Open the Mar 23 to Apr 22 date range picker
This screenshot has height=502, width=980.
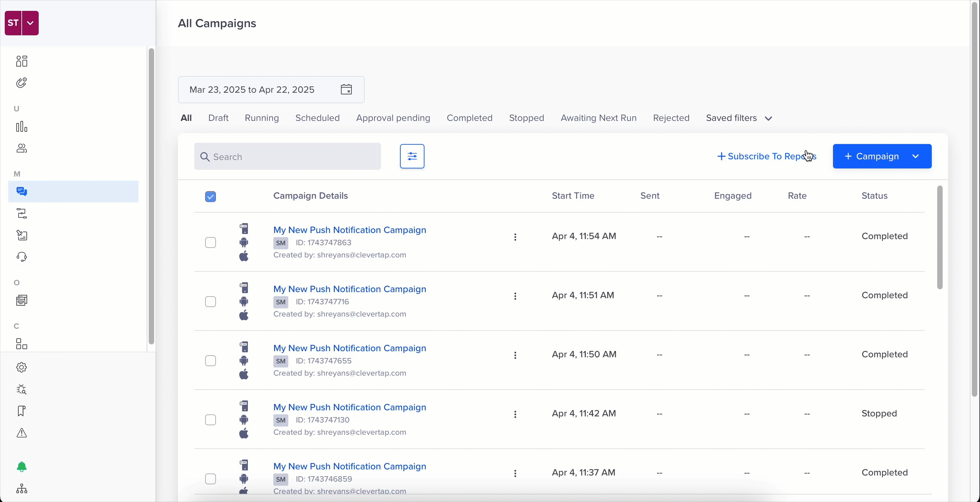click(271, 89)
